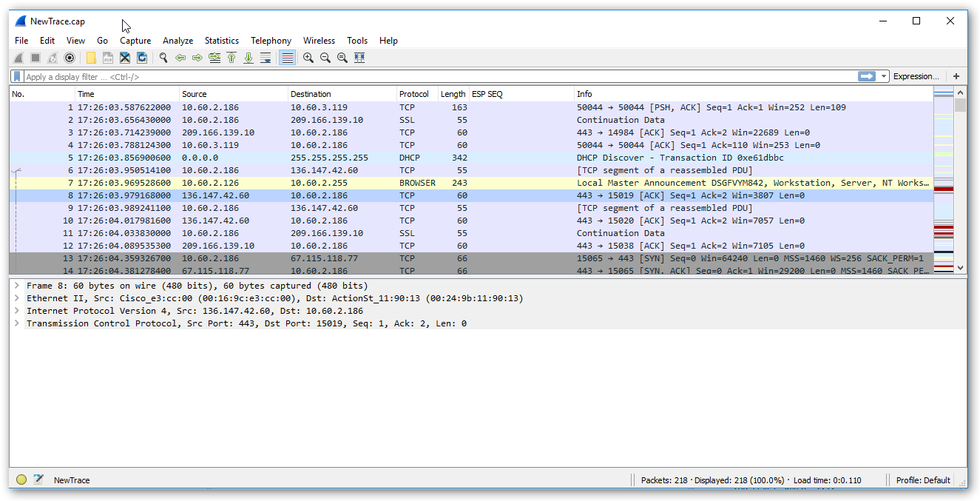
Task: Click the Expression… button
Action: [x=916, y=76]
